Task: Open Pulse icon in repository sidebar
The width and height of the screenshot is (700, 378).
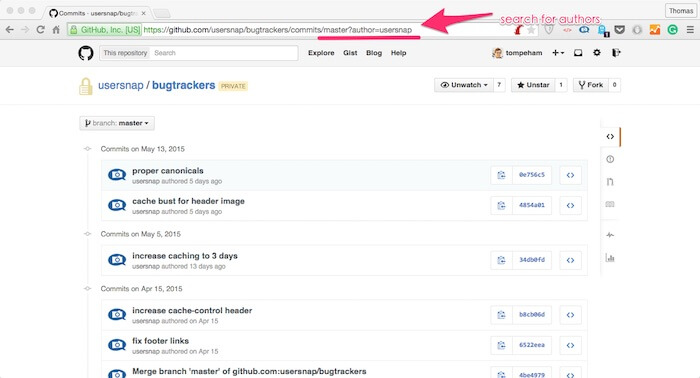Action: (610, 235)
